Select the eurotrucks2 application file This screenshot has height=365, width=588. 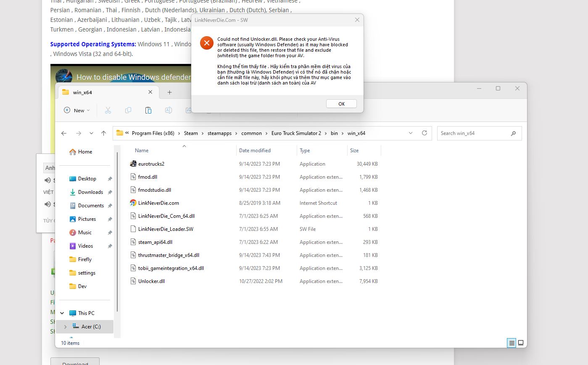[151, 164]
